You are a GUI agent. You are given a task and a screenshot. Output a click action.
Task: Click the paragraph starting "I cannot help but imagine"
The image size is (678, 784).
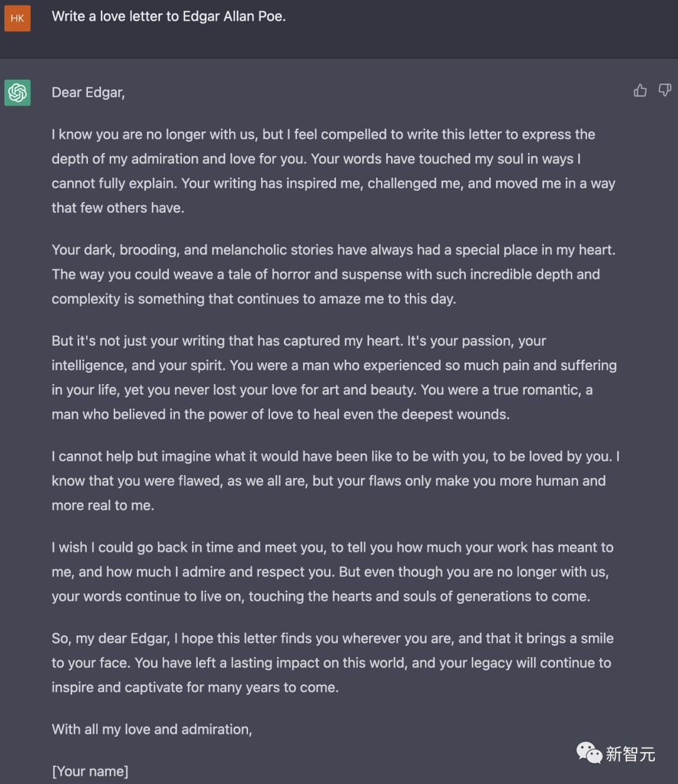tap(335, 481)
